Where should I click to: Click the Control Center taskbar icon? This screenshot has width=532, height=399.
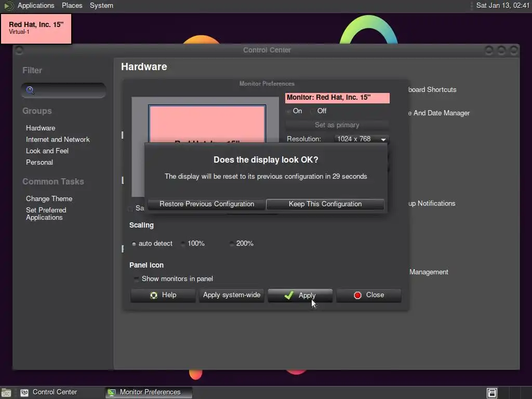(x=24, y=393)
